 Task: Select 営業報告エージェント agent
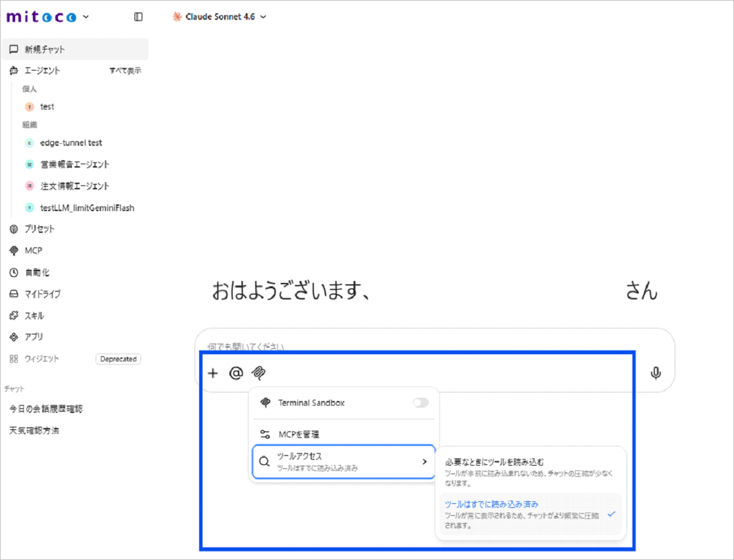click(75, 164)
